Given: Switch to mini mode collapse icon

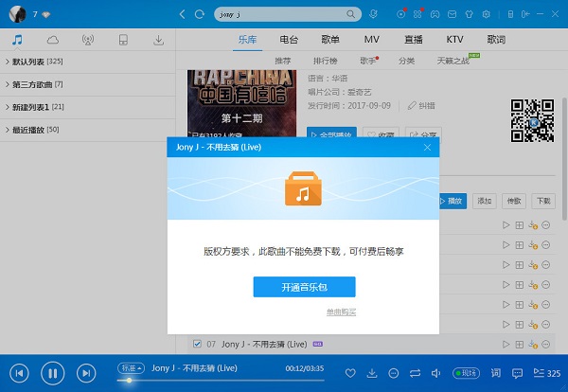Looking at the screenshot, I should tap(525, 14).
